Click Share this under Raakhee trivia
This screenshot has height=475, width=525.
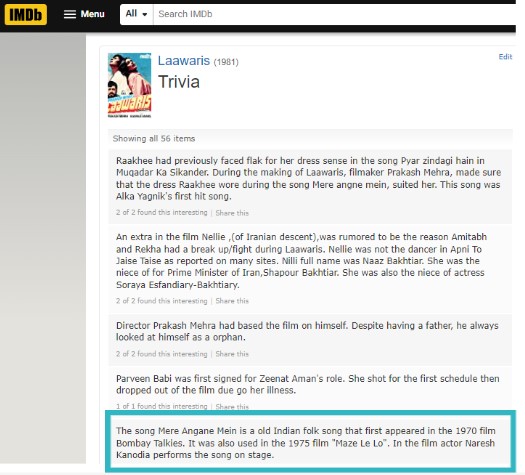[x=232, y=213]
